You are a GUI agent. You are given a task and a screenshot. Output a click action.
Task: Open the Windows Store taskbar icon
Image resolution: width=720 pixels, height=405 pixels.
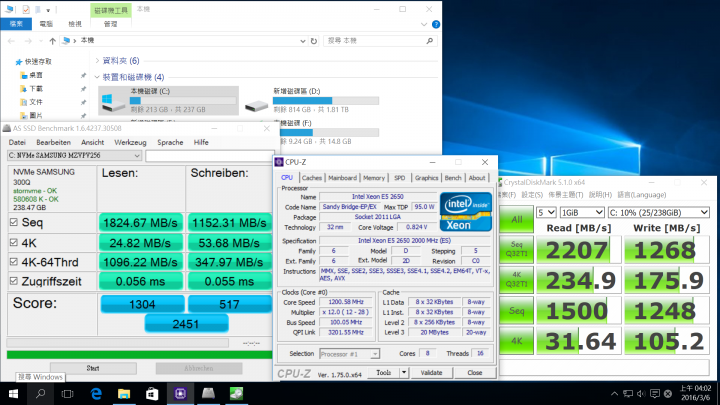[x=152, y=394]
